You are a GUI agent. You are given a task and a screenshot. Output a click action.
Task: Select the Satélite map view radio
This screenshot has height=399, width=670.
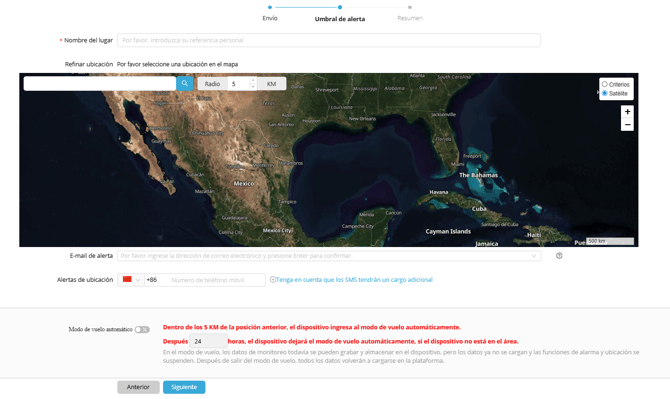(604, 93)
